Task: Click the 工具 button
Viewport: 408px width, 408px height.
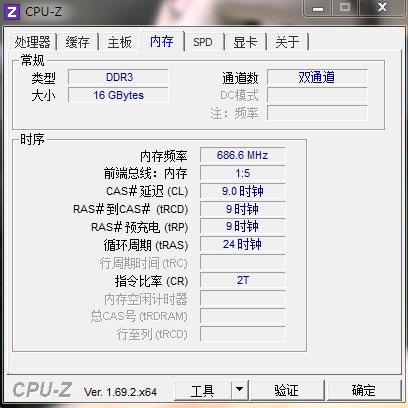Action: pos(203,390)
